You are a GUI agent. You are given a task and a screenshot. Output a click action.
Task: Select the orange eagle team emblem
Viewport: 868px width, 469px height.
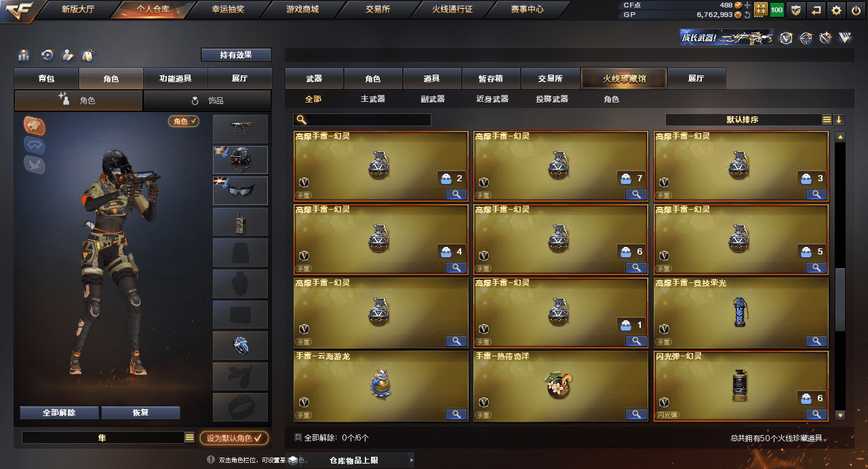(x=35, y=125)
